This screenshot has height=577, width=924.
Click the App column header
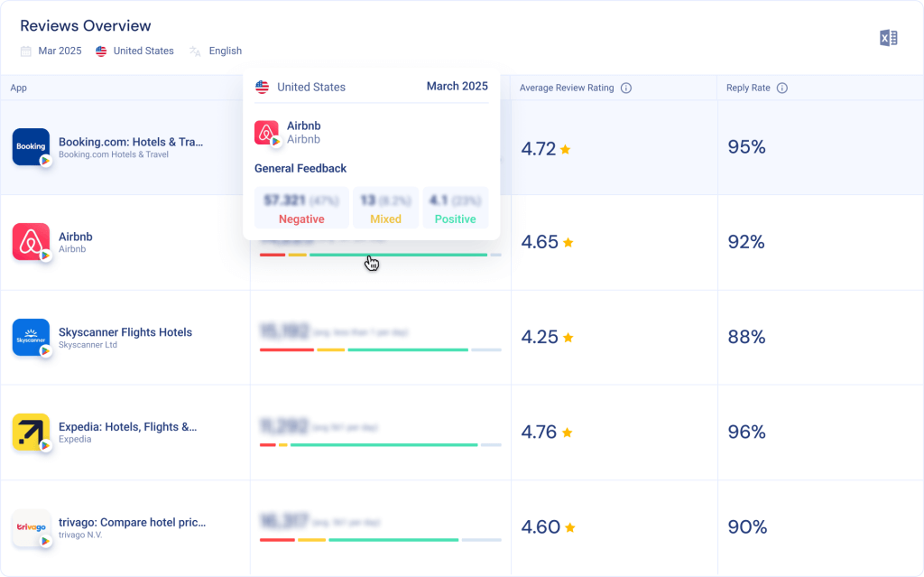[18, 88]
